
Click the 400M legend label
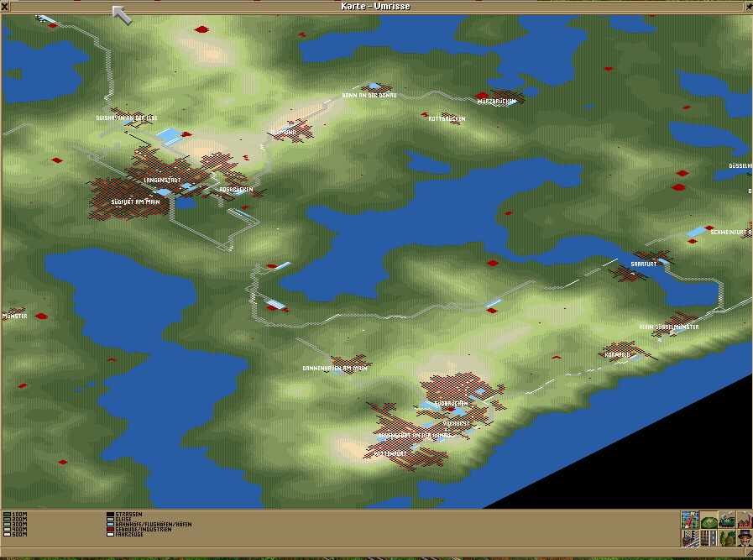pos(19,530)
